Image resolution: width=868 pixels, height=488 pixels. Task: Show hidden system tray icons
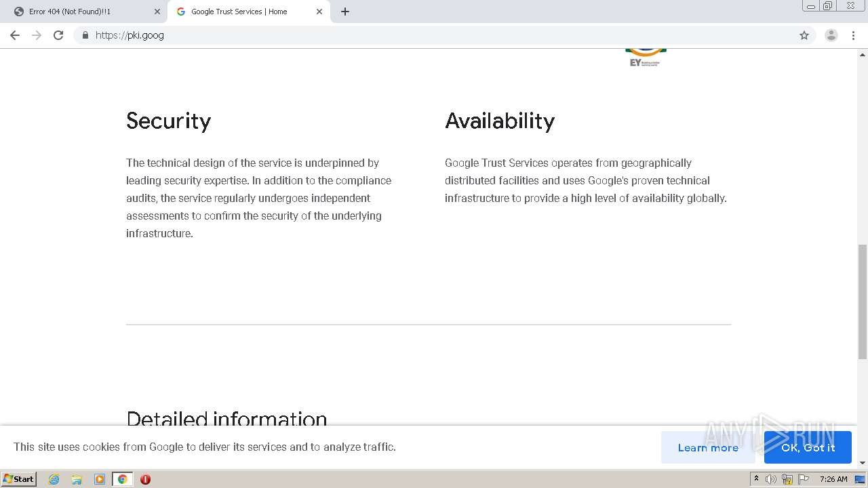(756, 479)
